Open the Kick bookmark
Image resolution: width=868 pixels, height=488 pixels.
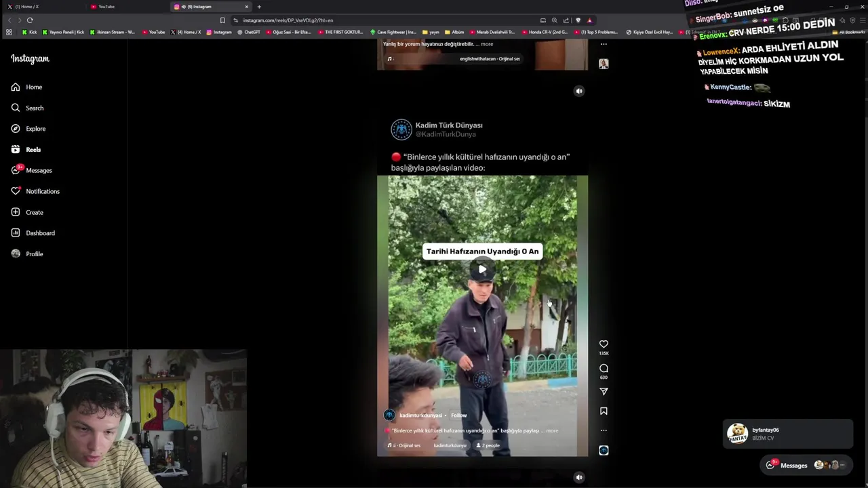pos(30,32)
